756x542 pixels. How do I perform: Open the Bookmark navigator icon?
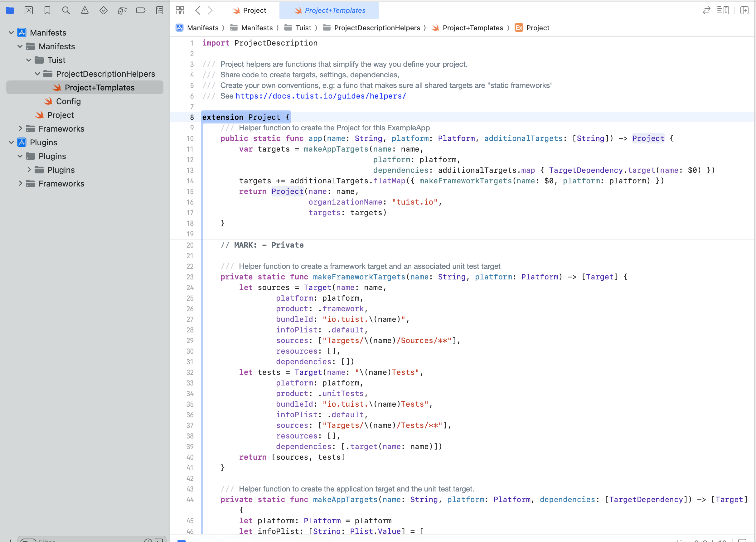pos(47,10)
